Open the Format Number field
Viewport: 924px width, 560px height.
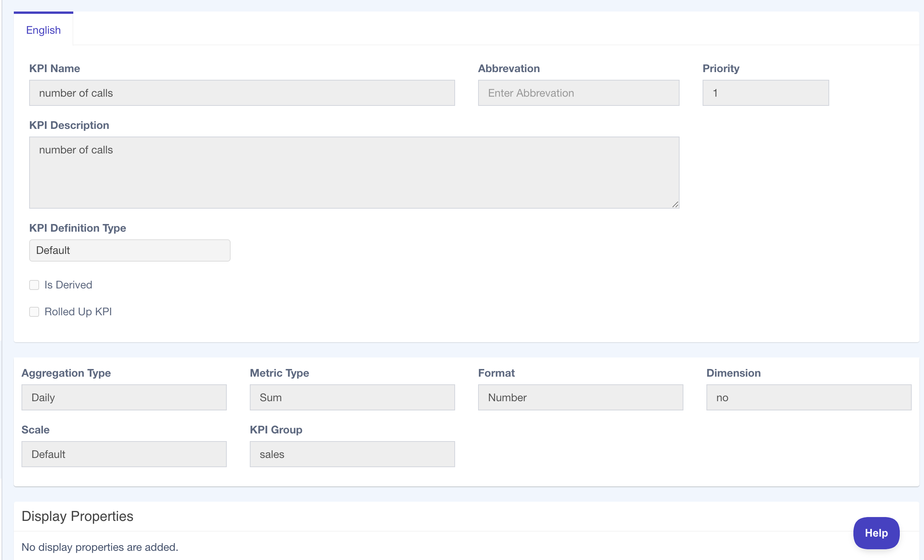(581, 397)
